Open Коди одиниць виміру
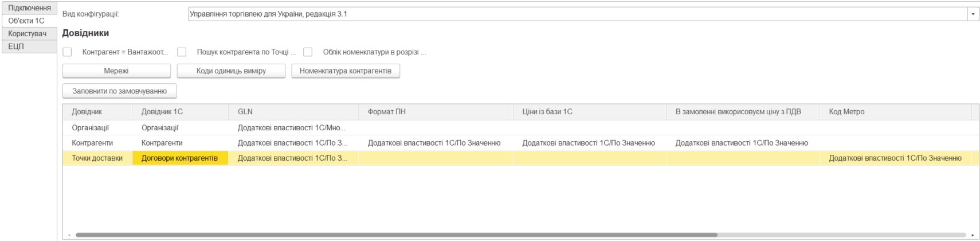Viewport: 980px width, 241px height. click(x=231, y=71)
